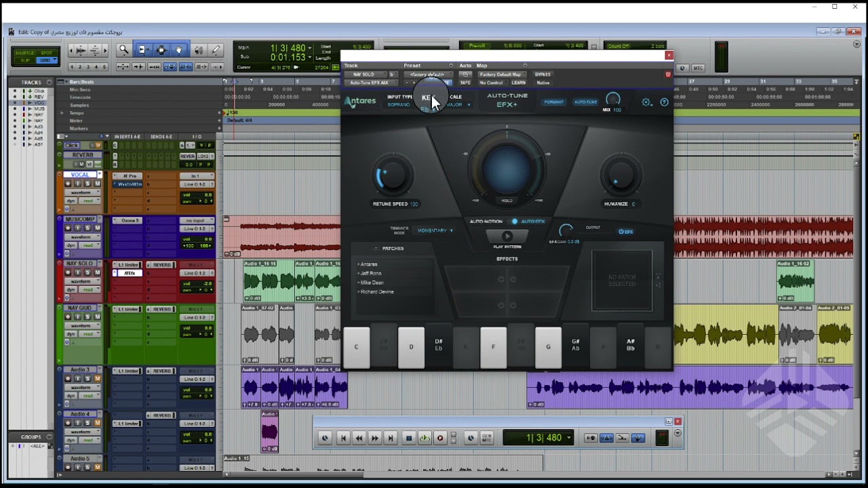This screenshot has height=488, width=868.
Task: Adjust the Retune Speed knob
Action: pyautogui.click(x=393, y=176)
